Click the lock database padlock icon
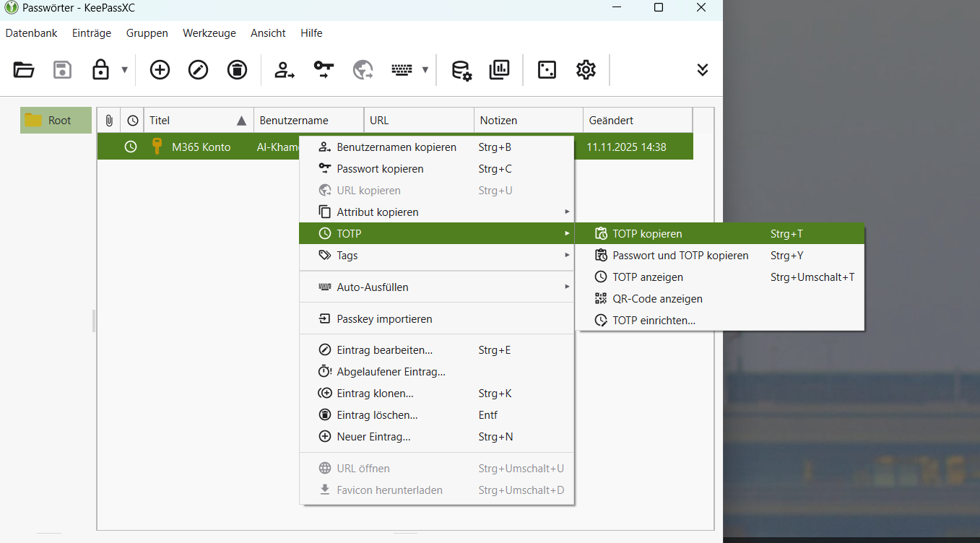Image resolution: width=980 pixels, height=543 pixels. click(100, 70)
